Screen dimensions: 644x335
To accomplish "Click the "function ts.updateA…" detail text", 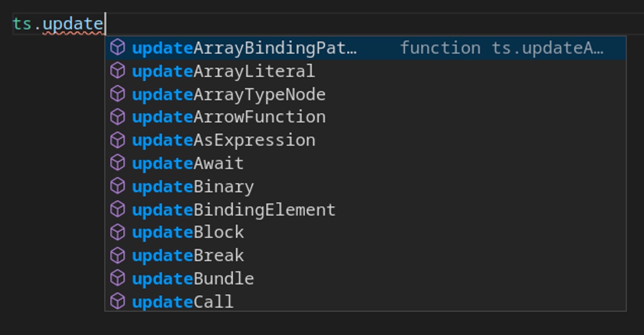I will (x=502, y=48).
